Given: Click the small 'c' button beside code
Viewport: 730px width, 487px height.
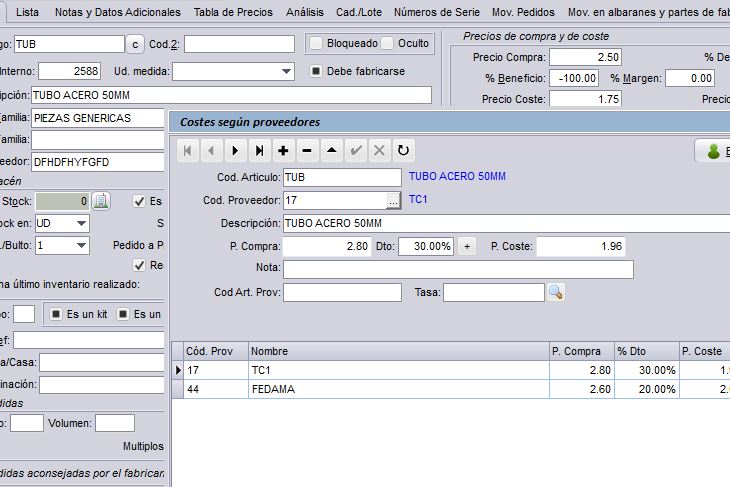Looking at the screenshot, I should [x=135, y=44].
